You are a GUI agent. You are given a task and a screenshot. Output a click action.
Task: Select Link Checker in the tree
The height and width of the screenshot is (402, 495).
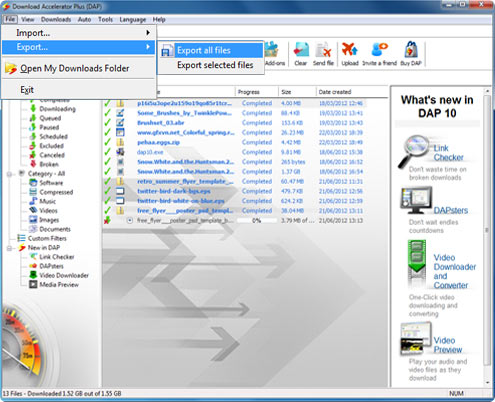point(52,257)
